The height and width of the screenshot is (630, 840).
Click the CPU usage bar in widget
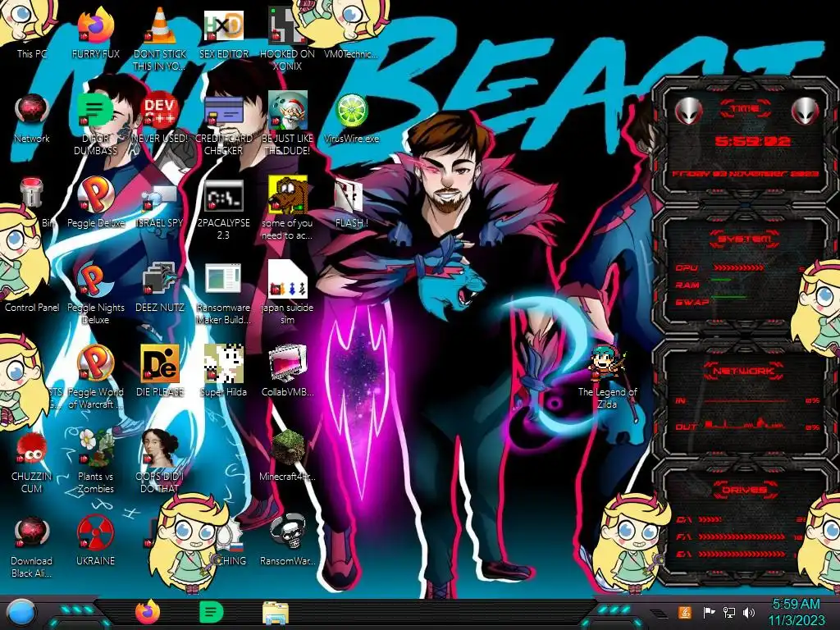click(739, 267)
